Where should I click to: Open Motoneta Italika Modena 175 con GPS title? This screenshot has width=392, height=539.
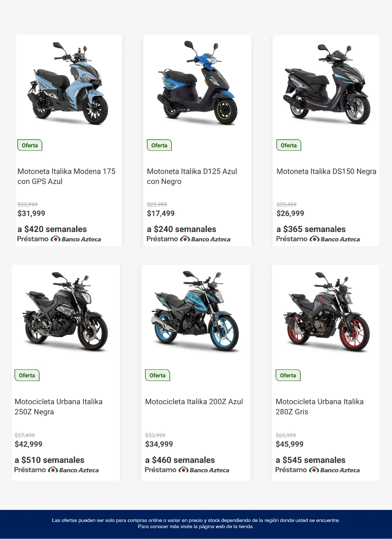(66, 176)
